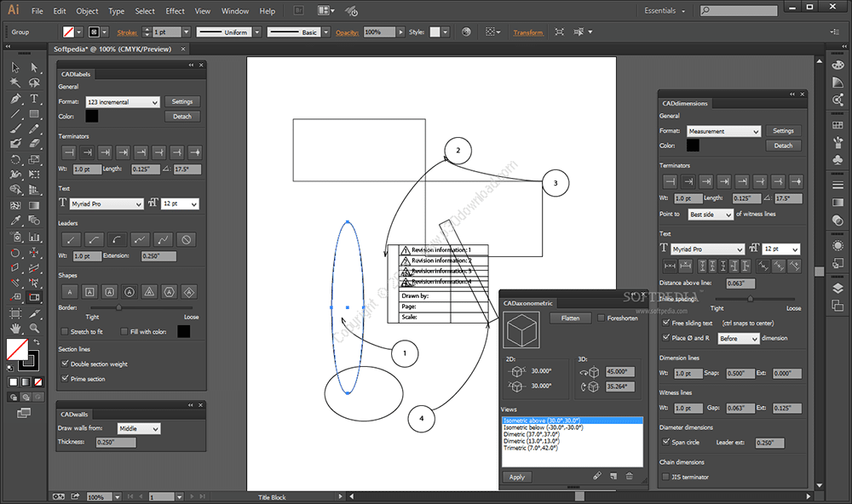
Task: Select the Pen tool in the toolbar
Action: point(14,99)
